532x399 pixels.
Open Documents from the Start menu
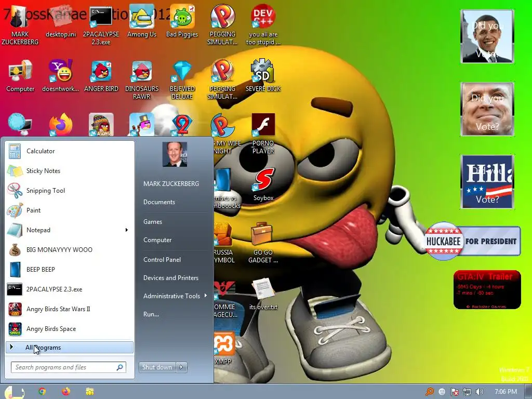(x=159, y=202)
